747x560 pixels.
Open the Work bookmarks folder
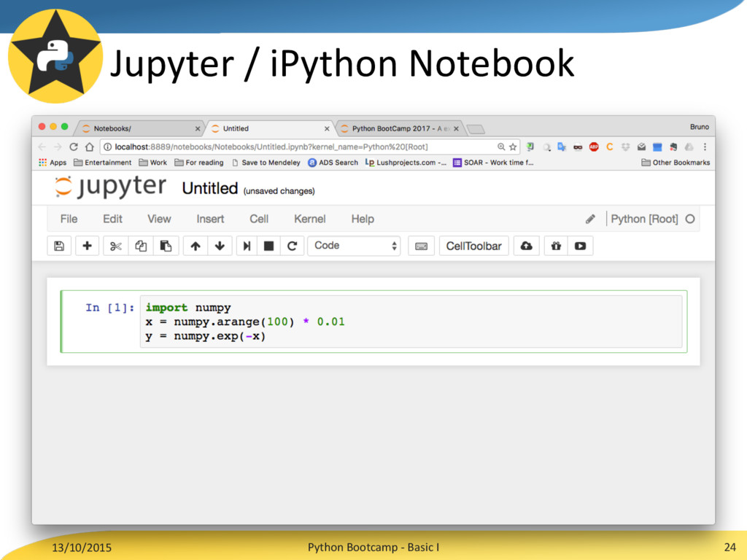[153, 163]
